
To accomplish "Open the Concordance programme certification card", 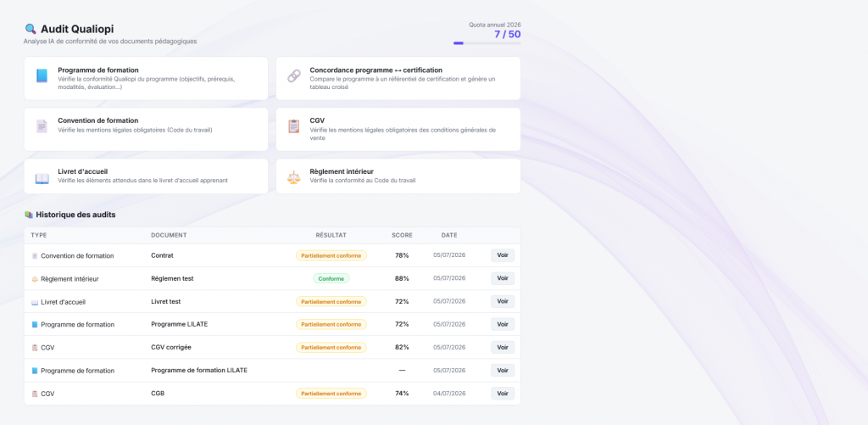I will click(x=398, y=78).
